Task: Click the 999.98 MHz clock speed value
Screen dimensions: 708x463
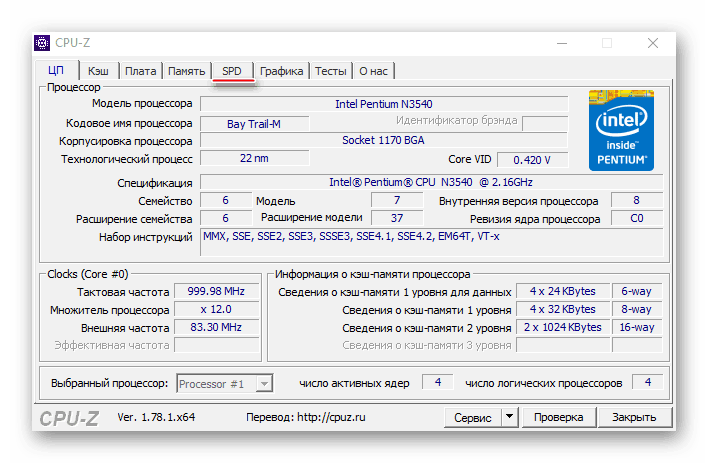Action: point(216,291)
